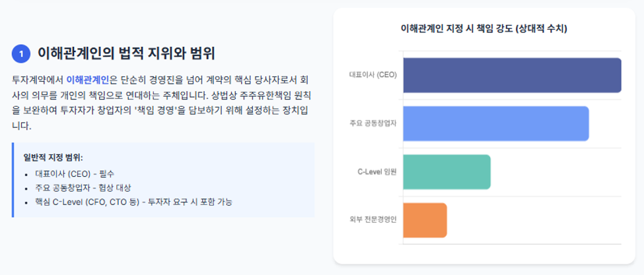
Task: Select the C-Level 임원 teal bar
Action: pyautogui.click(x=447, y=172)
